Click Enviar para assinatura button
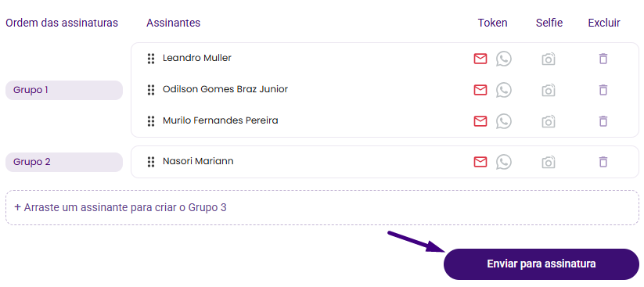The height and width of the screenshot is (287, 644). click(x=541, y=264)
